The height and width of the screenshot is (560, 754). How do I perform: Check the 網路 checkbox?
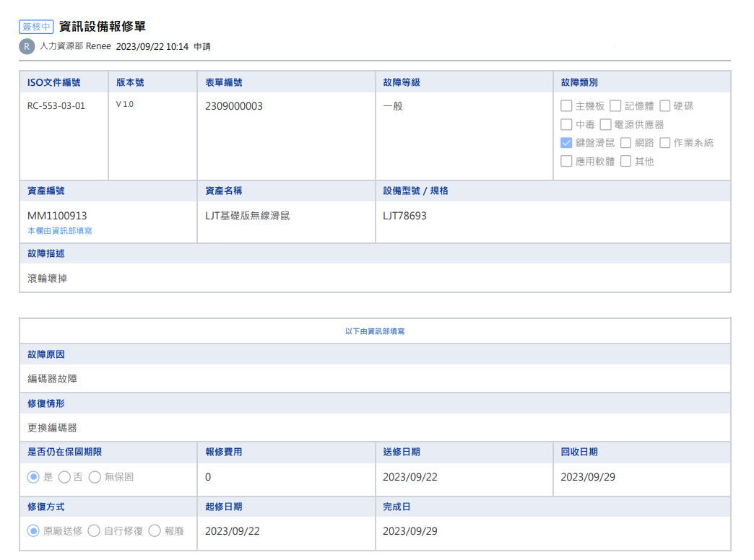625,143
